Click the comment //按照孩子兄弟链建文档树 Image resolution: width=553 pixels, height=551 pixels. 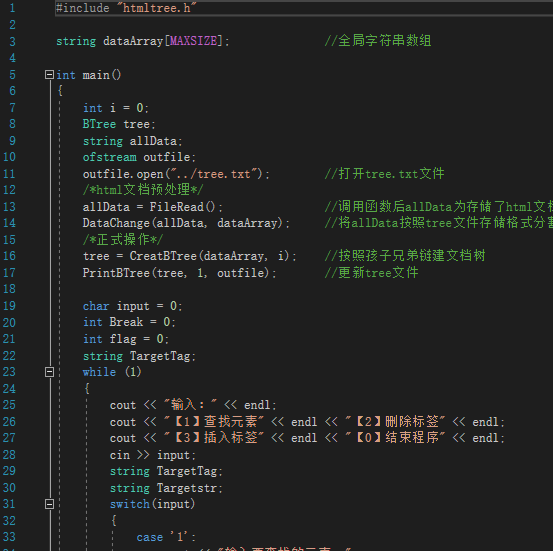405,256
